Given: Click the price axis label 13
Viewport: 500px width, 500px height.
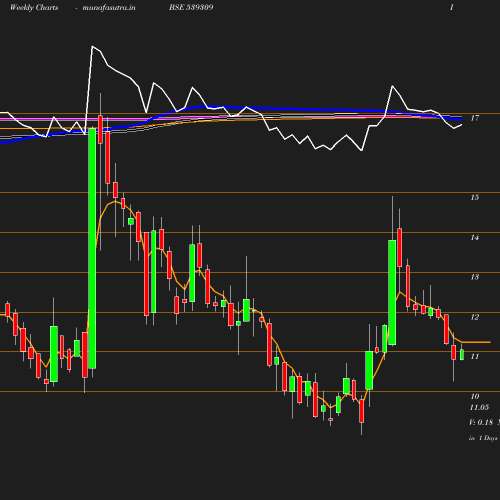Looking at the screenshot, I should [x=475, y=277].
